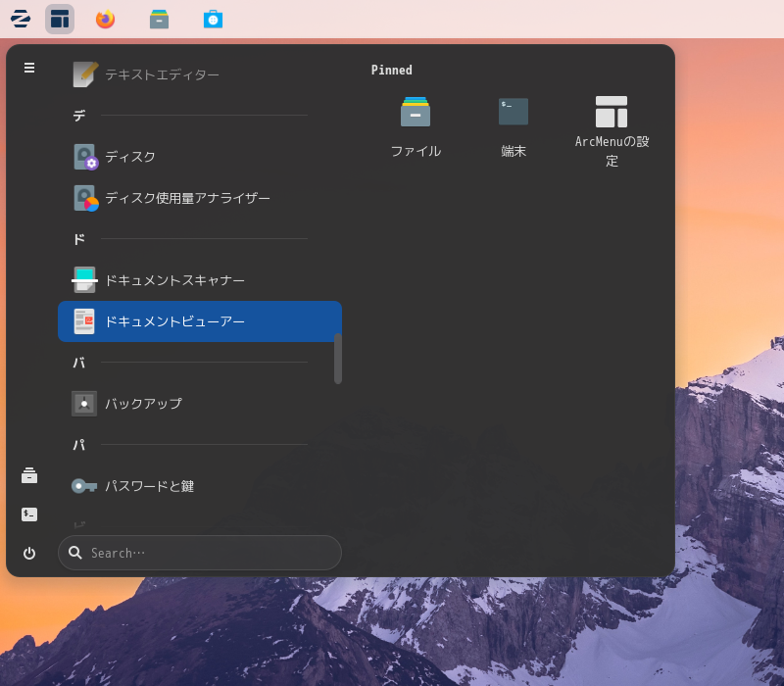Viewport: 784px width, 686px height.
Task: Select the ドキュメントスキャナー label
Action: click(x=175, y=280)
